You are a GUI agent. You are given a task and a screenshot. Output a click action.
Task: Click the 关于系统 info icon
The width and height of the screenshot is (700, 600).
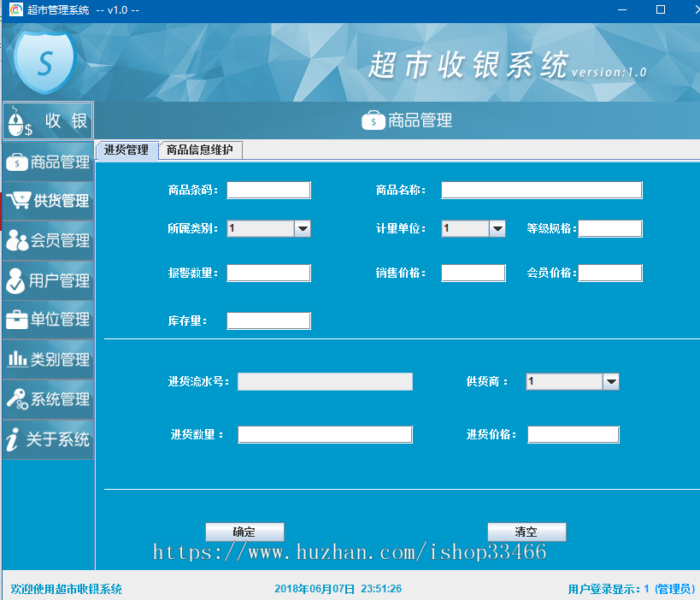pyautogui.click(x=13, y=439)
